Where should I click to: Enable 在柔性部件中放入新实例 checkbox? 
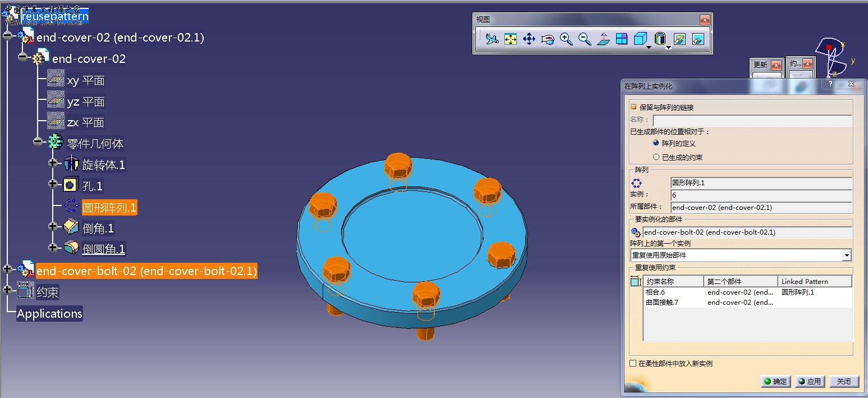pos(633,364)
